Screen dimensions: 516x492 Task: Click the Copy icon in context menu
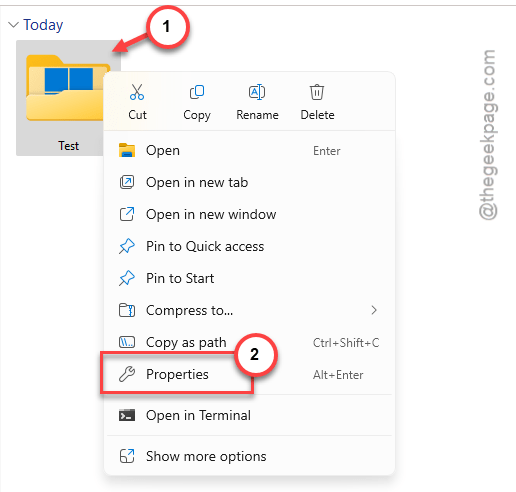coord(197,92)
